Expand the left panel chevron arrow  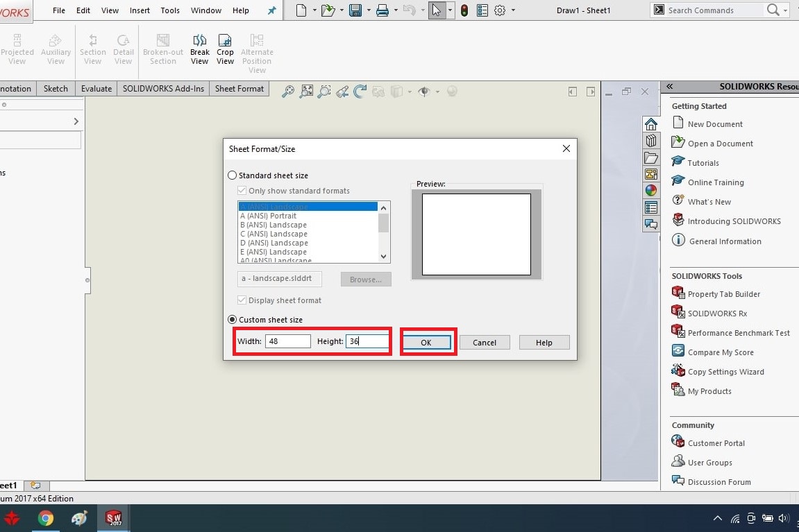tap(76, 121)
